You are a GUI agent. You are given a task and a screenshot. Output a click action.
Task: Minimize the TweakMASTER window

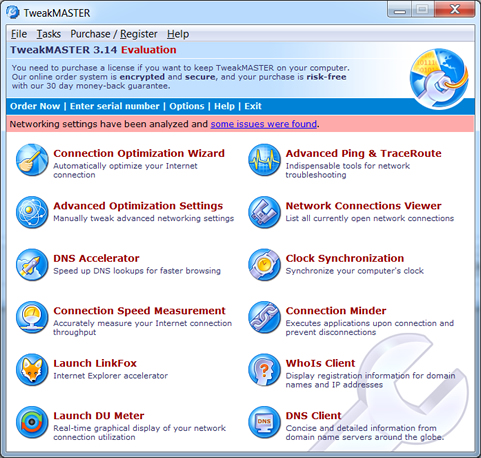point(399,10)
